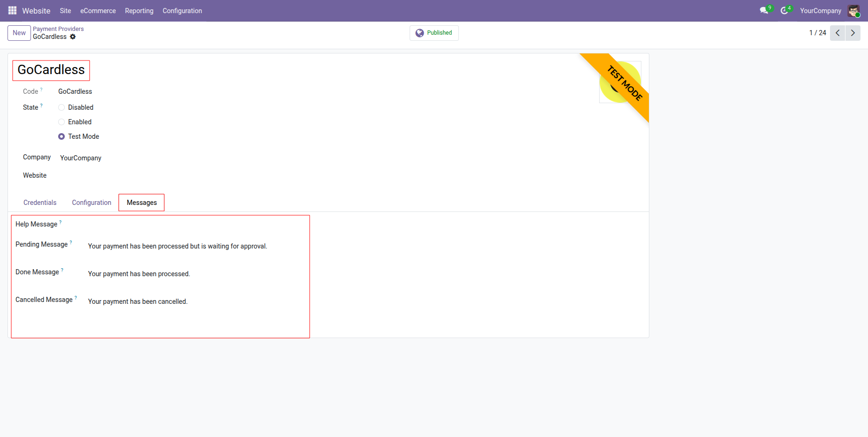Click the user avatar picture
The image size is (868, 437).
point(853,10)
